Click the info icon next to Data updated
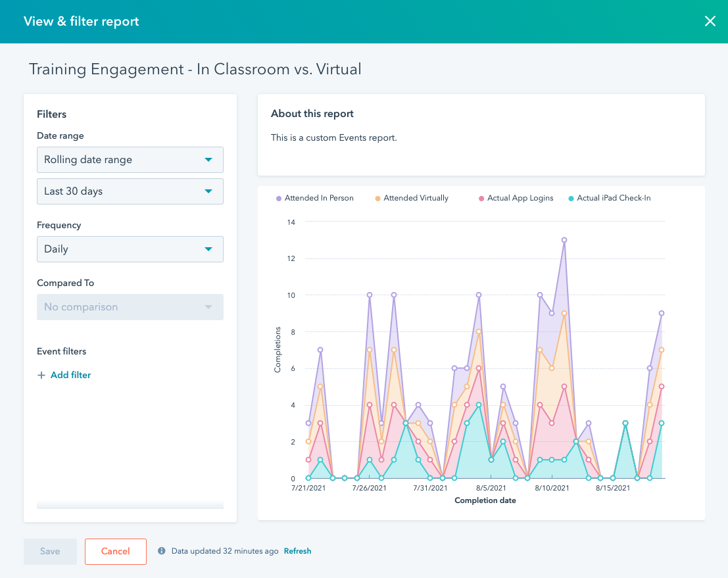728x578 pixels. [162, 551]
